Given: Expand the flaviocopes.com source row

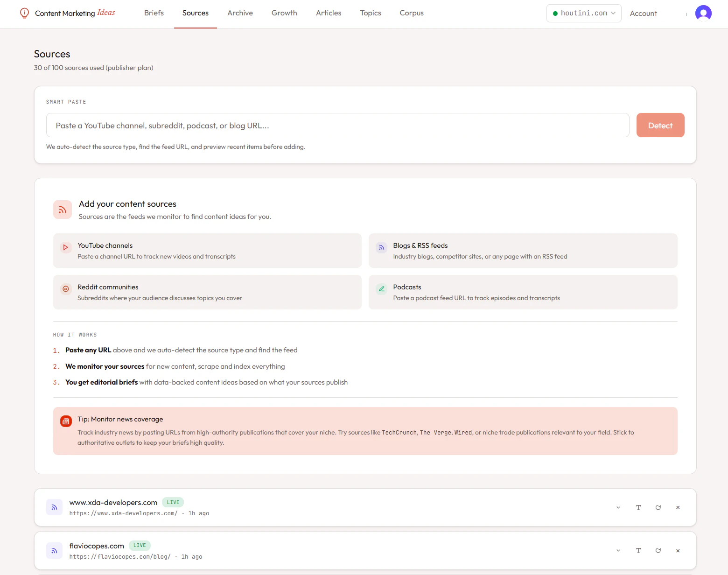Looking at the screenshot, I should [618, 550].
